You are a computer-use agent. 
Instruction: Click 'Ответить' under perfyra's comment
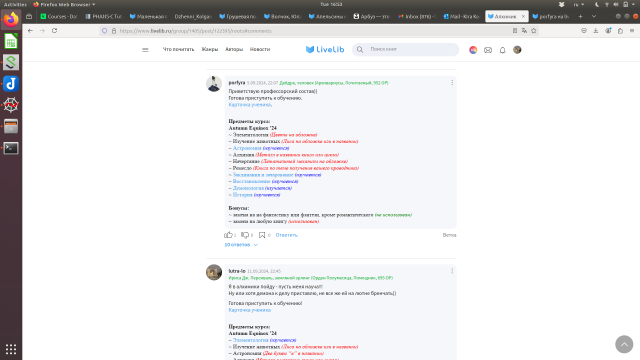point(287,235)
